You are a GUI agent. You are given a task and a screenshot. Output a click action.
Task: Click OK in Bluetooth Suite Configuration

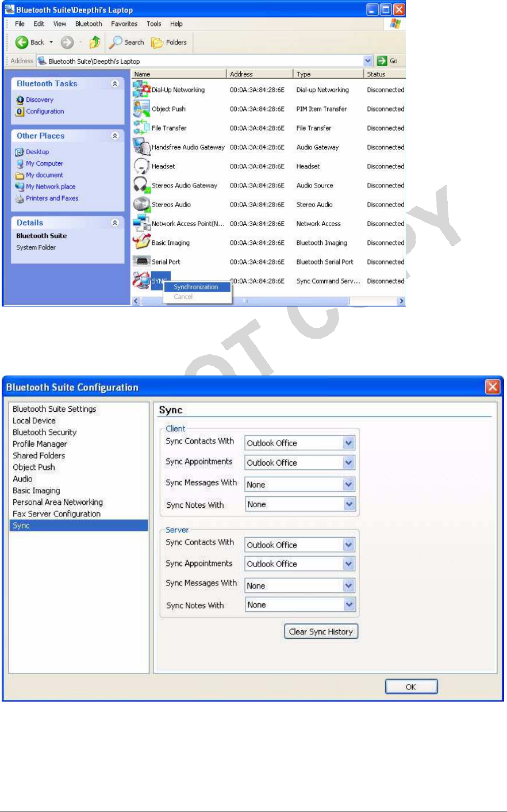click(411, 687)
